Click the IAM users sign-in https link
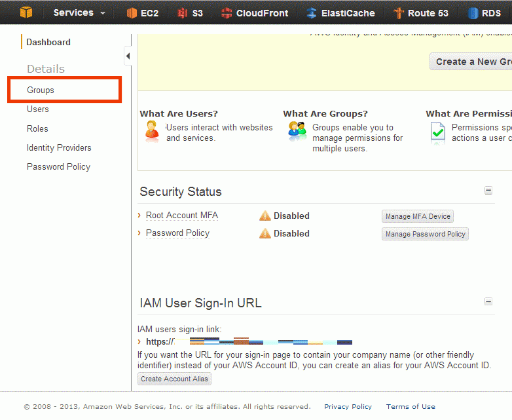The height and width of the screenshot is (420, 512). [x=249, y=342]
